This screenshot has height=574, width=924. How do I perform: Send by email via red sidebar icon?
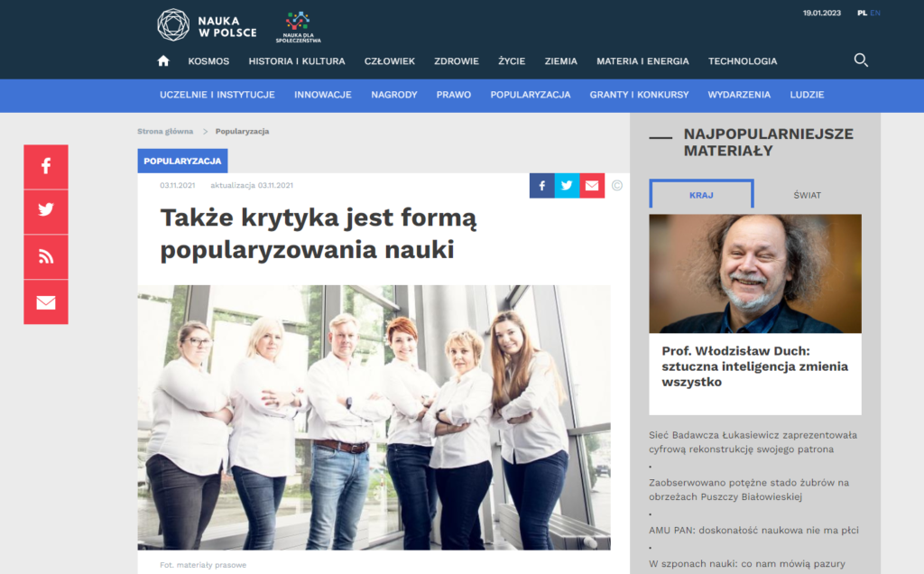[46, 302]
